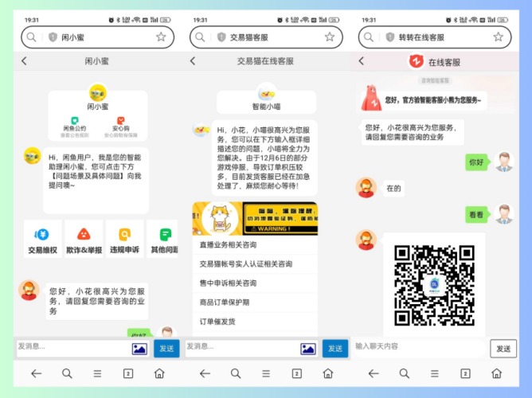Tap browser search icon under 闲小蜜 screen
532x398 pixels.
click(x=67, y=373)
